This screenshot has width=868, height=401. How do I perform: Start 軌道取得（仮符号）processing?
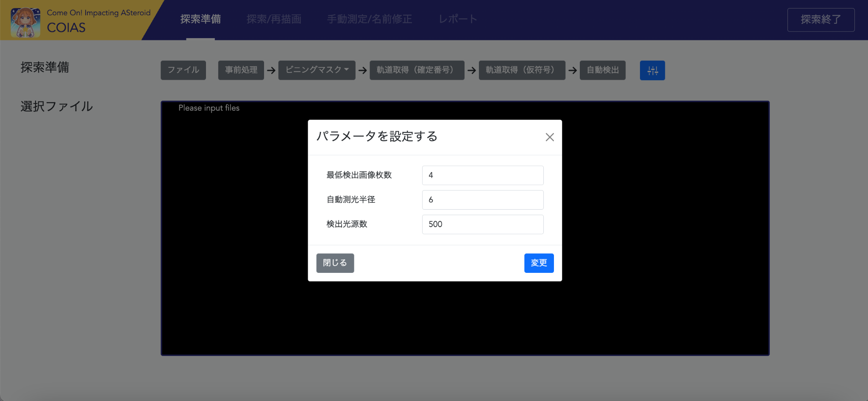pyautogui.click(x=522, y=70)
